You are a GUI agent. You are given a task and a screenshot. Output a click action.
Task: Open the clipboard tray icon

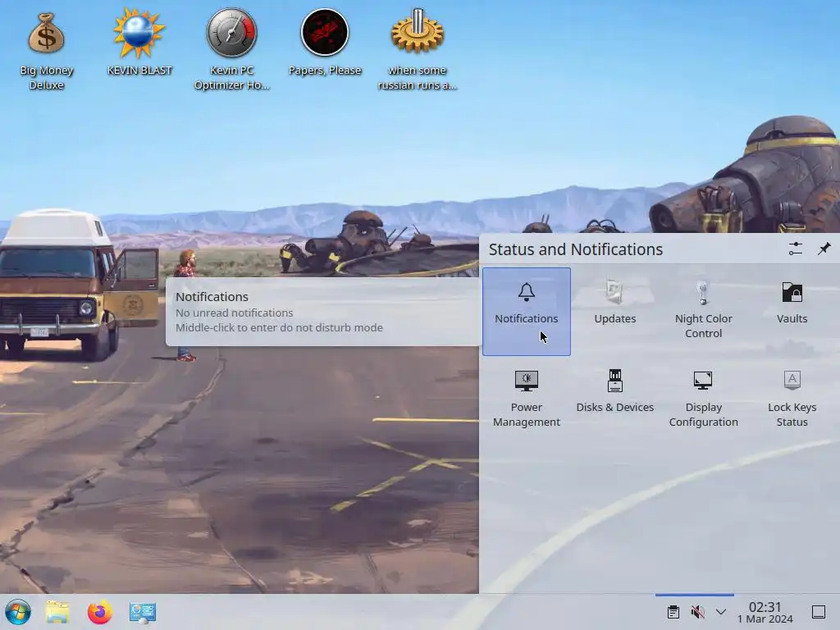point(673,612)
